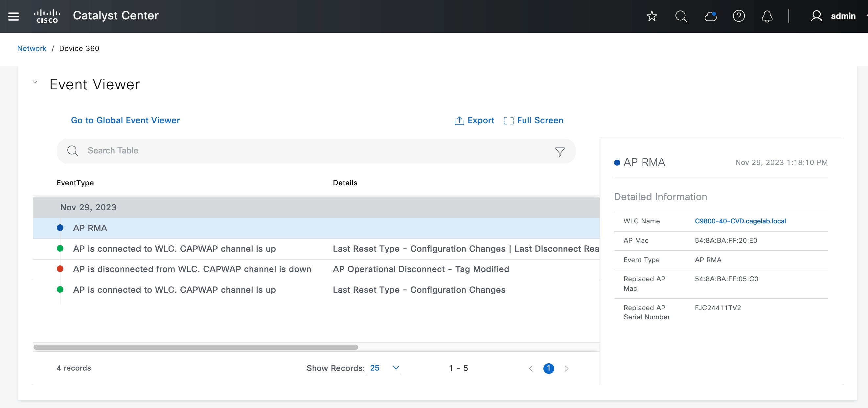Click the favorites star icon
Viewport: 868px width, 408px height.
652,16
